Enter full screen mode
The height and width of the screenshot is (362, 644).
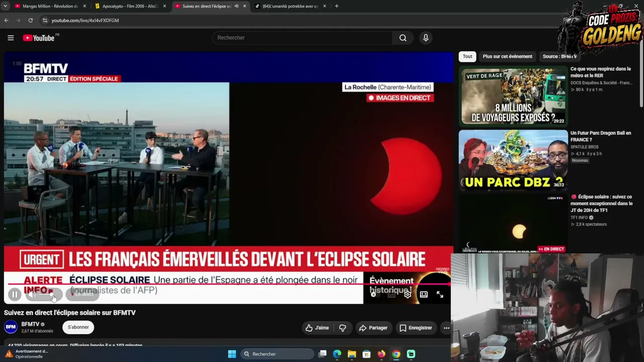[440, 295]
